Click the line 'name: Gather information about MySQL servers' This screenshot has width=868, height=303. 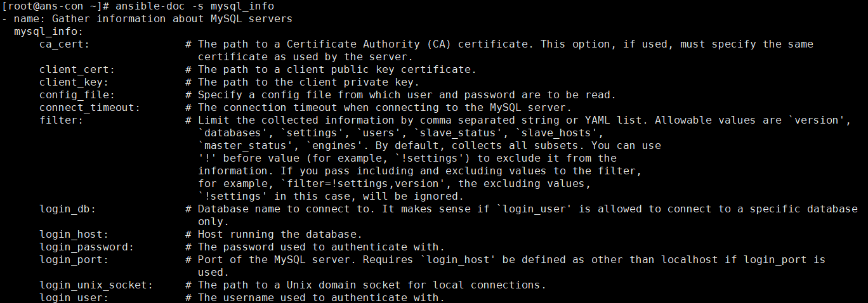click(153, 19)
